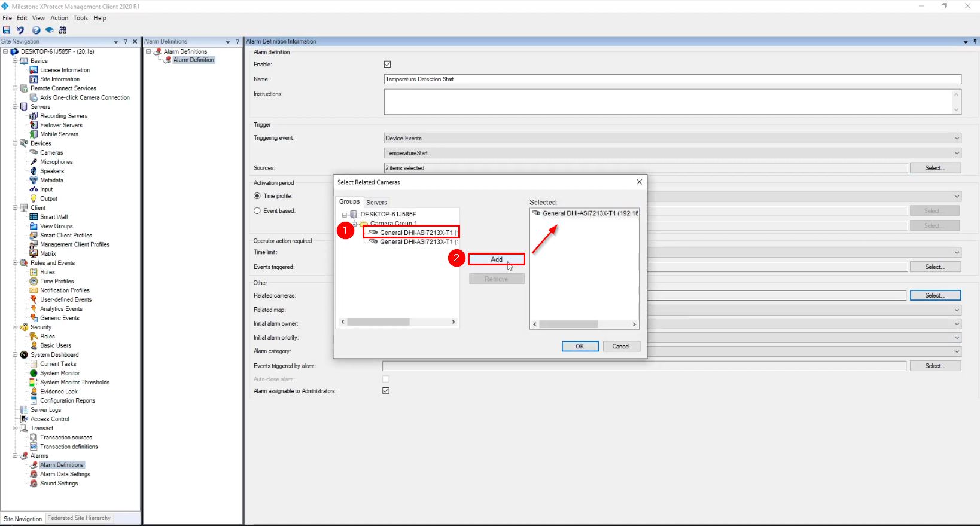The width and height of the screenshot is (980, 526).
Task: Cancel the Select Related Cameras dialog
Action: click(x=621, y=346)
